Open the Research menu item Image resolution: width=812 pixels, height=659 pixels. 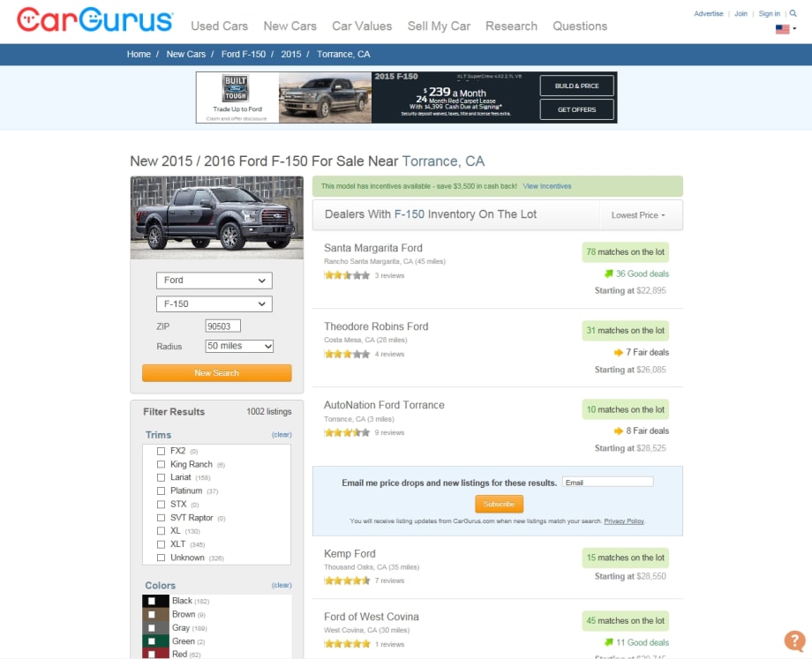click(x=511, y=26)
